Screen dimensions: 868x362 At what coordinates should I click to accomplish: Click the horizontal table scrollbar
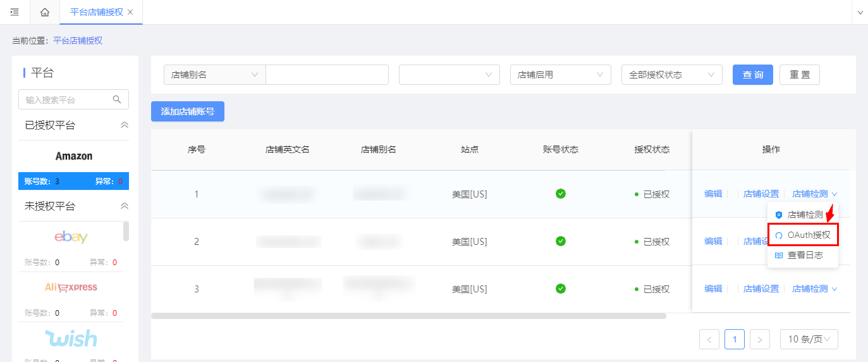(x=408, y=315)
